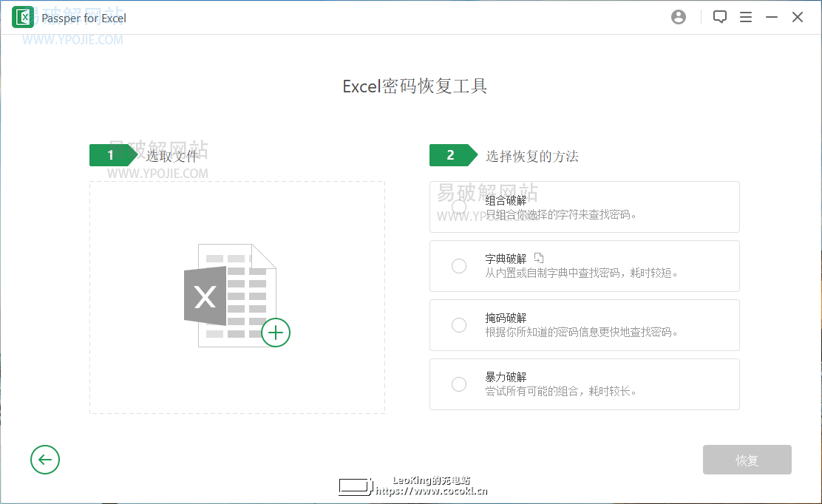Select the 字典破解 radio button
This screenshot has height=504, width=822.
pos(459,266)
